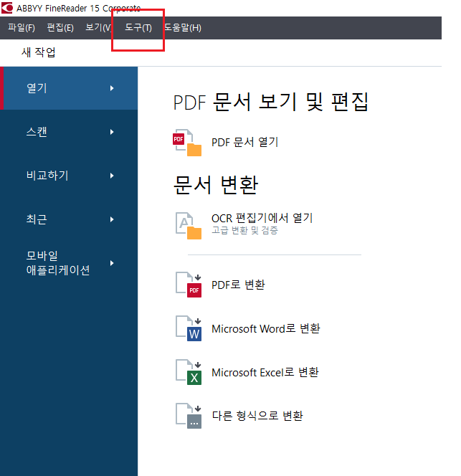Expand the arrow next to 열기
This screenshot has width=461, height=476.
[112, 88]
